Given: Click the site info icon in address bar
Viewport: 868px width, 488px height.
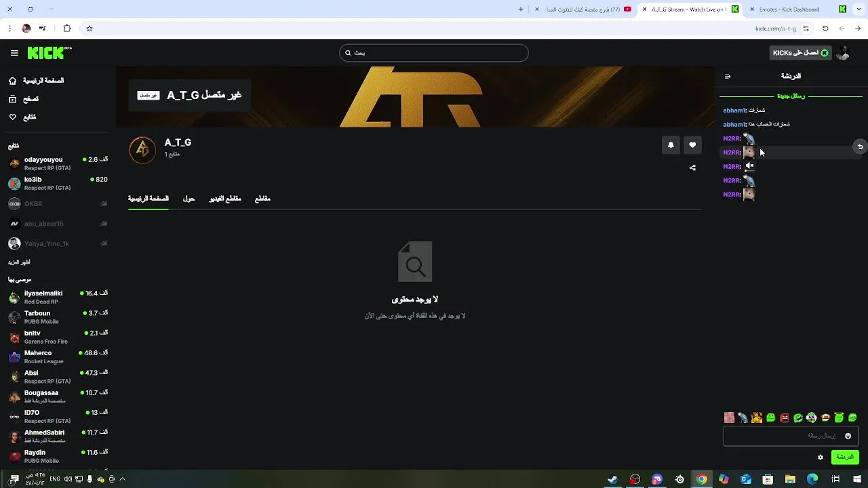Looking at the screenshot, I should (806, 28).
